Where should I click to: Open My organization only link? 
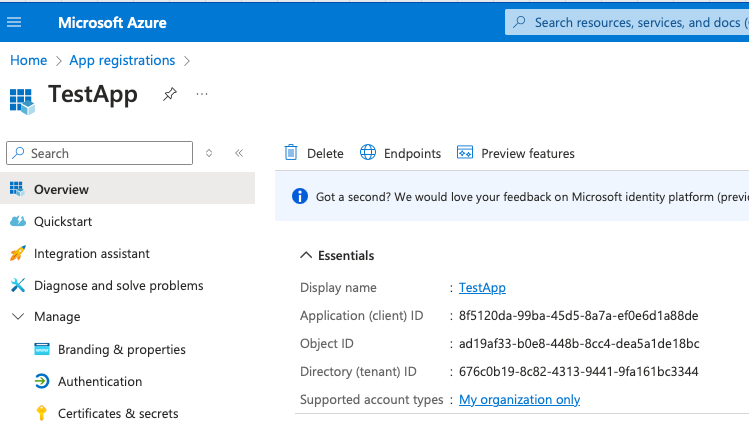coord(520,399)
